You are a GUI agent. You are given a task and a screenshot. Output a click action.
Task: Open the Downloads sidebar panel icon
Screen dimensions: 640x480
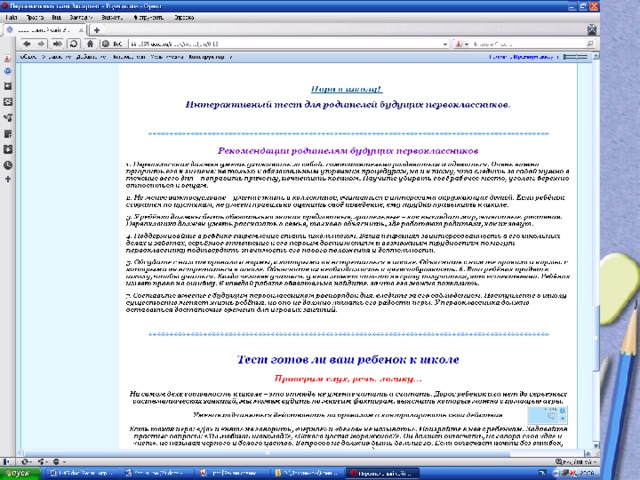pyautogui.click(x=7, y=149)
